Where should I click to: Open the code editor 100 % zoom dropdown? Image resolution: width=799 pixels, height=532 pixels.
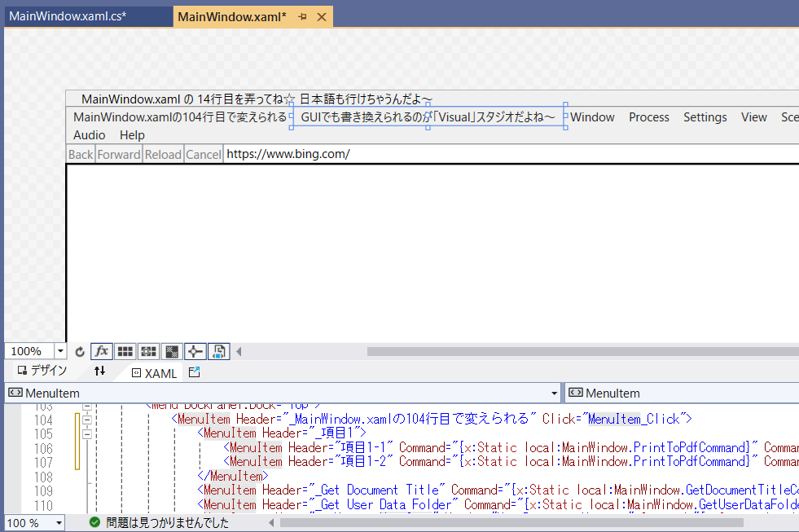pos(59,523)
